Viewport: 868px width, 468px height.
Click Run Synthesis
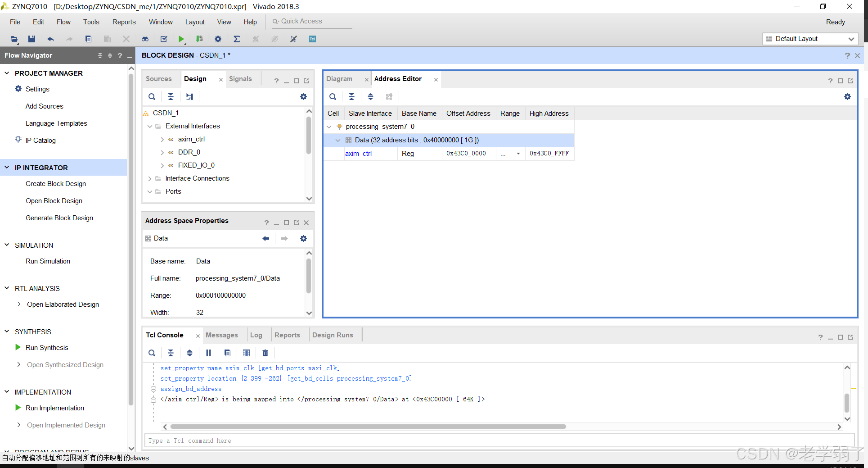coord(47,348)
